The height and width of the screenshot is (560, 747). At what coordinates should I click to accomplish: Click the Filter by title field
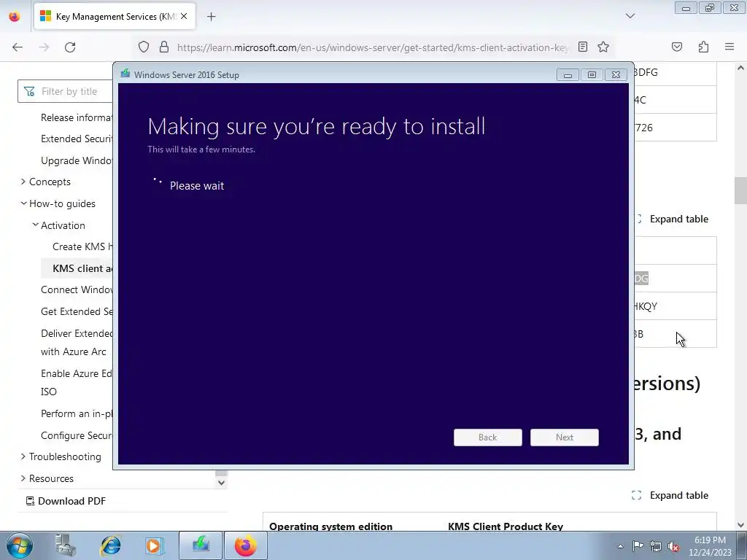[x=65, y=91]
